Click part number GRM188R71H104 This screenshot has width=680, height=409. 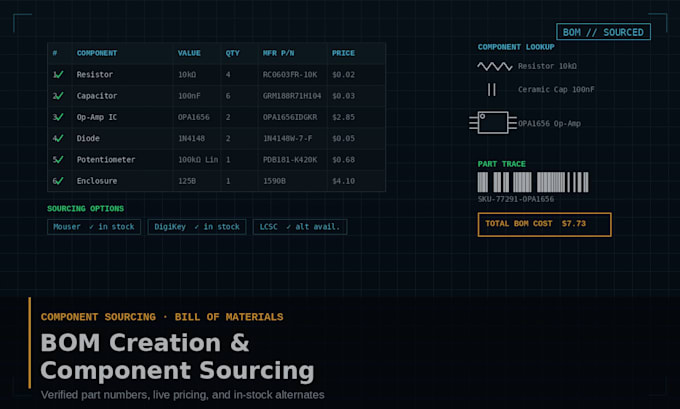click(292, 96)
